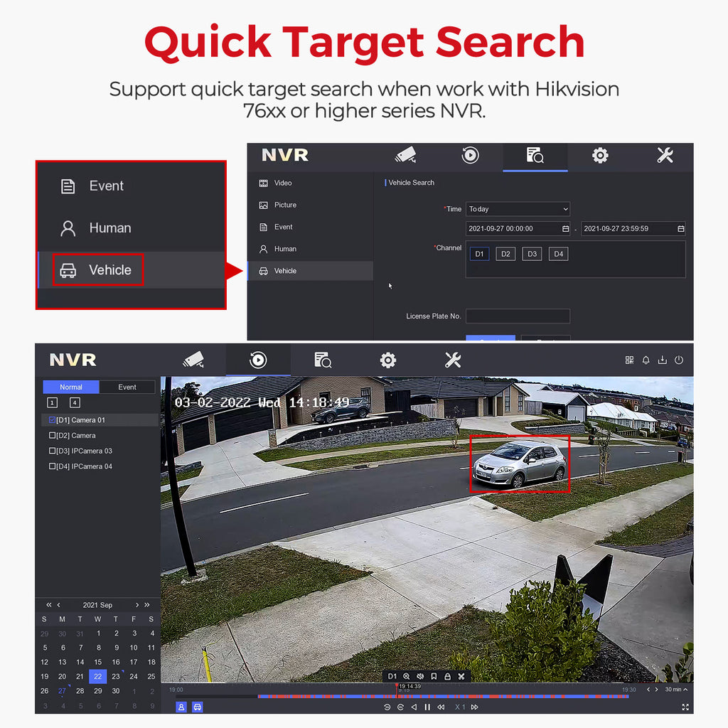Image resolution: width=728 pixels, height=728 pixels.
Task: Switch to the Event tab in playback
Action: pos(127,387)
